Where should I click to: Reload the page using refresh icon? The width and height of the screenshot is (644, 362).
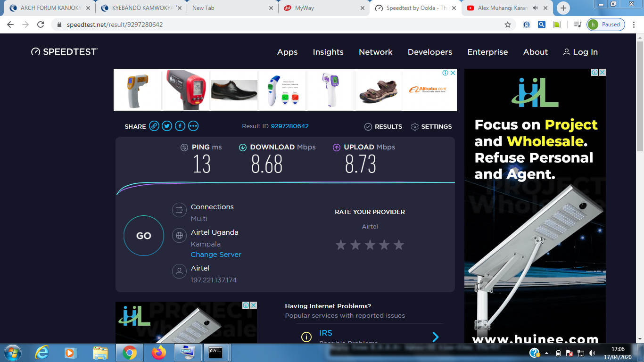coord(41,25)
